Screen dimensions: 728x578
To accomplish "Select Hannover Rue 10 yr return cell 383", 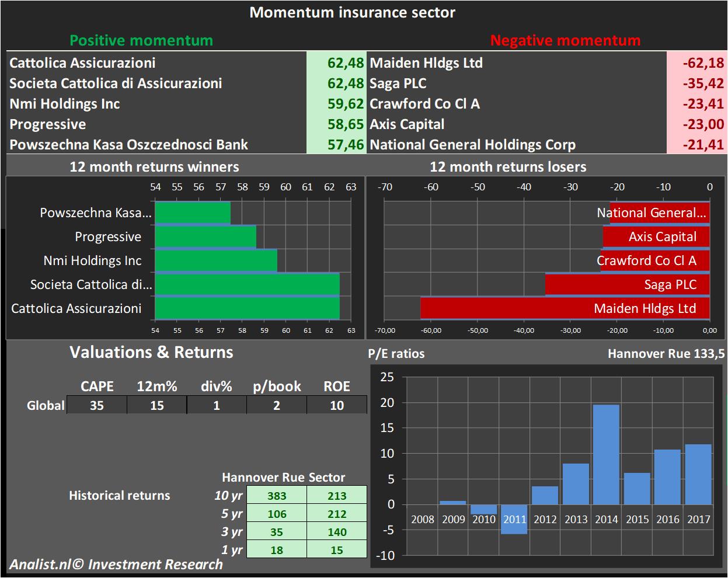I will (277, 496).
